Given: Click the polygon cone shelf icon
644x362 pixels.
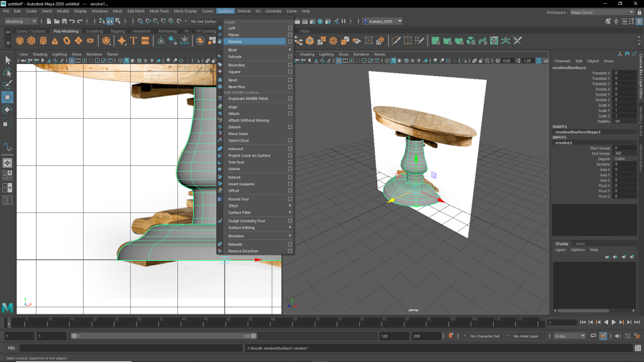Looking at the screenshot, I should point(54,41).
